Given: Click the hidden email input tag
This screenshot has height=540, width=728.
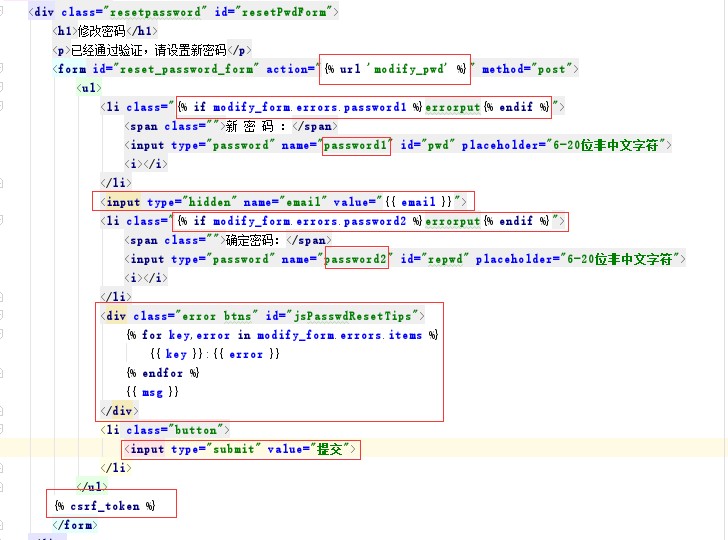Looking at the screenshot, I should [284, 202].
